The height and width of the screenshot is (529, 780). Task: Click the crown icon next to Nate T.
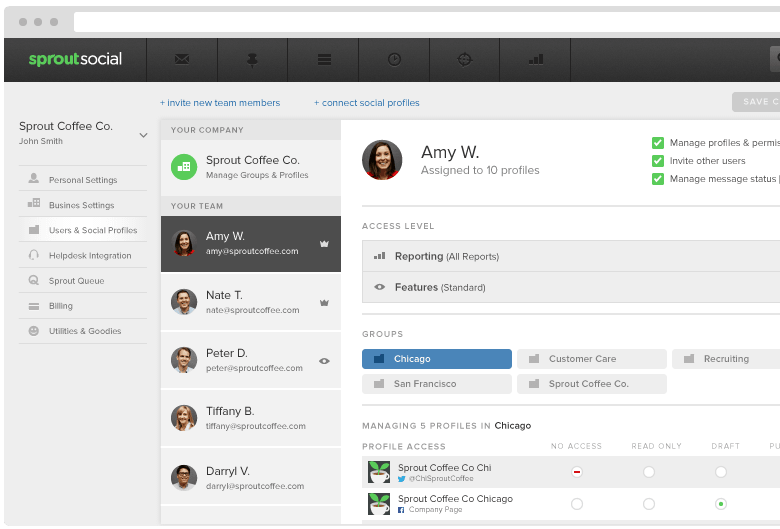point(324,303)
